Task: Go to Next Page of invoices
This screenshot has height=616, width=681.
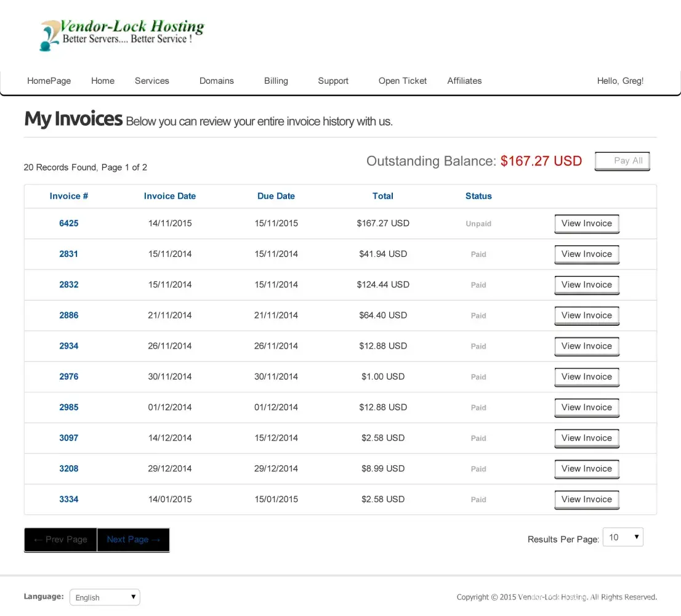Action: 133,540
